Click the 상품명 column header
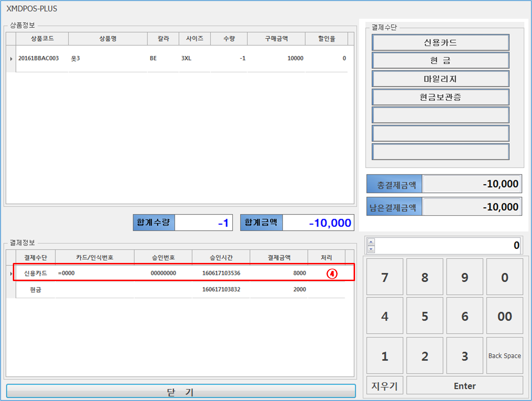 pos(108,38)
